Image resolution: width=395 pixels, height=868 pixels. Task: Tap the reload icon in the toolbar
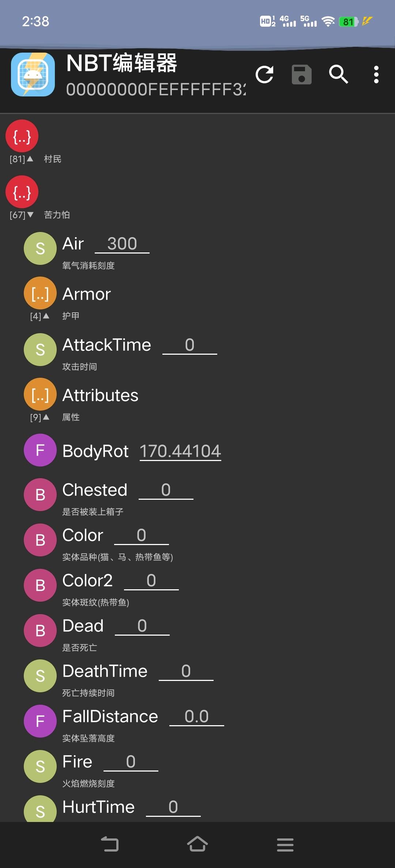point(264,75)
